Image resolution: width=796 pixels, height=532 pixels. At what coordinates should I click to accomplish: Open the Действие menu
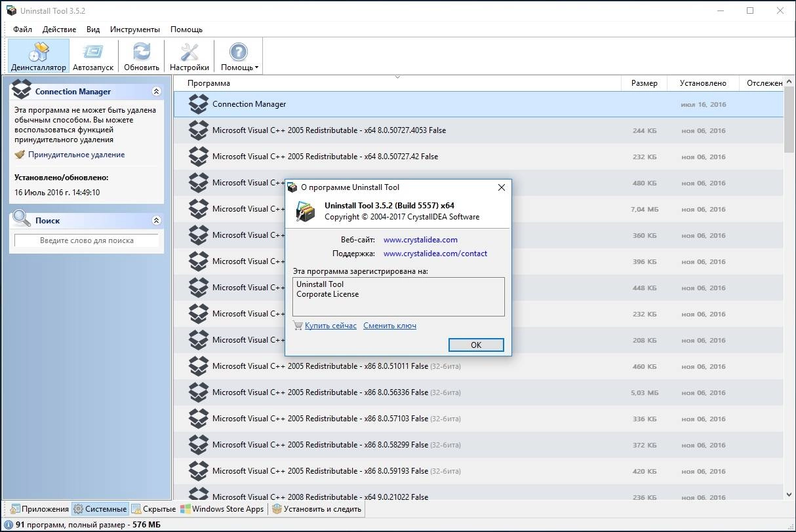(59, 29)
